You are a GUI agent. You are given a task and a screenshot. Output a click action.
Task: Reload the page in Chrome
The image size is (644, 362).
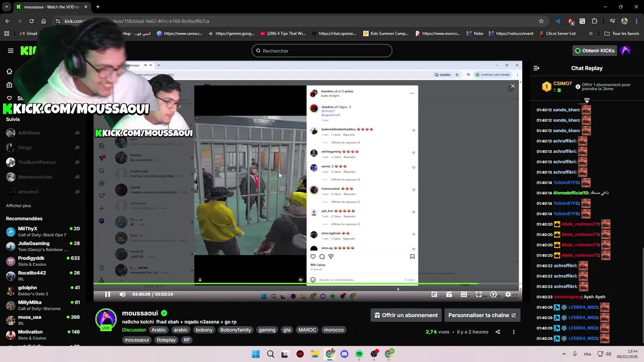click(x=31, y=21)
